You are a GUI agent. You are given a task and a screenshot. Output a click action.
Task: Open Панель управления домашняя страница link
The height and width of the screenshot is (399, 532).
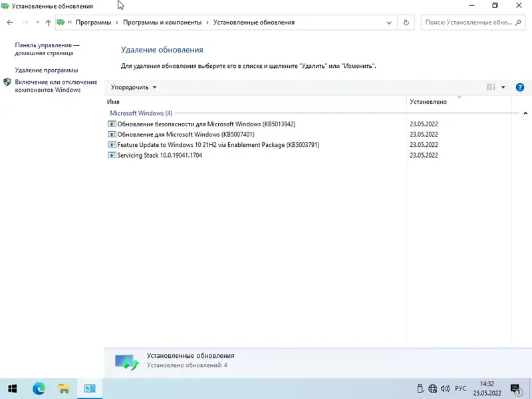click(47, 49)
